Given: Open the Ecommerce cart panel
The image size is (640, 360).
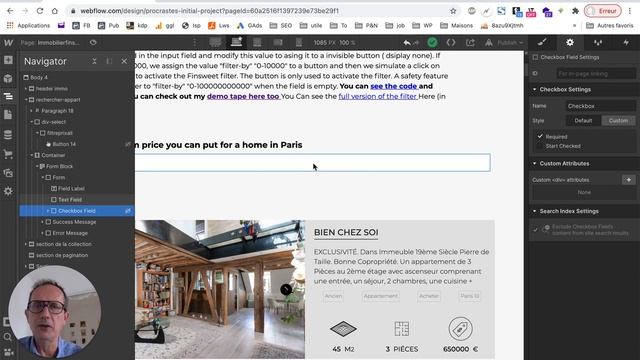Looking at the screenshot, I should tap(8, 154).
